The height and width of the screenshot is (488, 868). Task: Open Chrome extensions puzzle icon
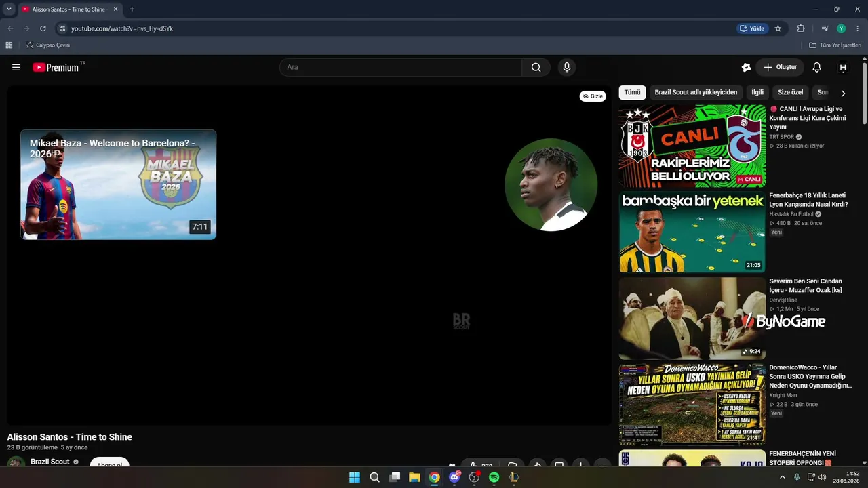pos(801,28)
